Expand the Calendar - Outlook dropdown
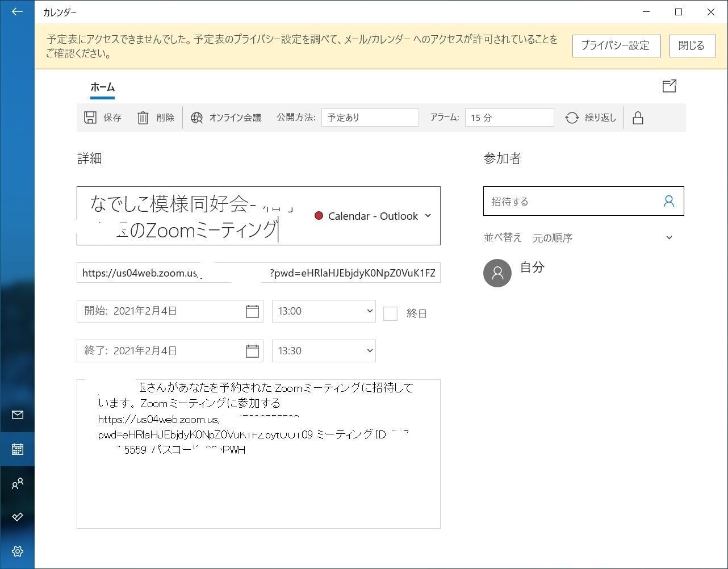The image size is (728, 569). (428, 216)
